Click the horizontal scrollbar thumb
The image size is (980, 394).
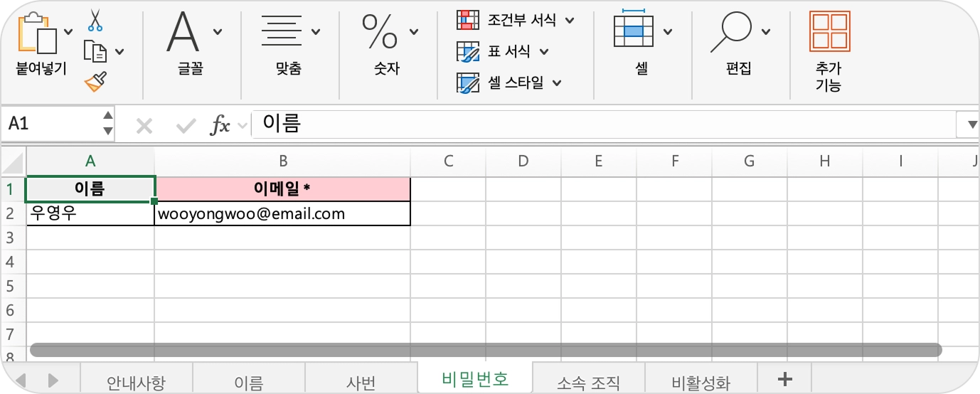click(486, 350)
